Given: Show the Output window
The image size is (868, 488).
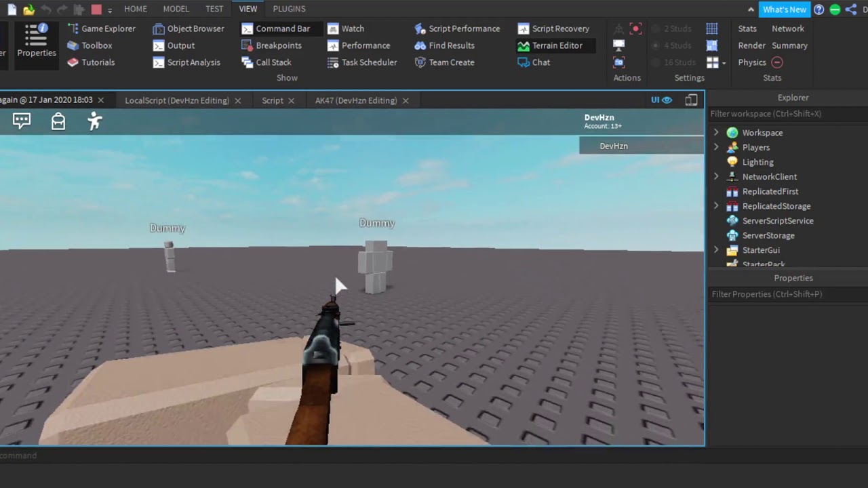Looking at the screenshot, I should 173,45.
